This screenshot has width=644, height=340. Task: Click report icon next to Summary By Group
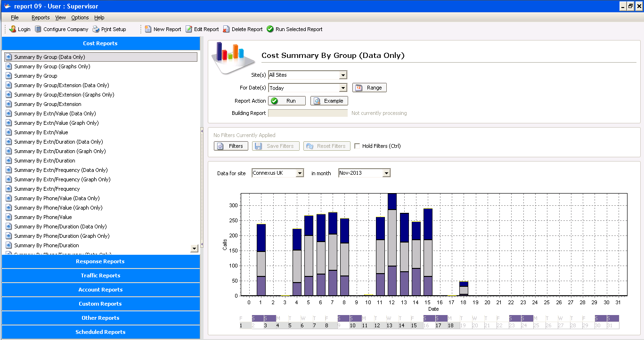tap(8, 76)
